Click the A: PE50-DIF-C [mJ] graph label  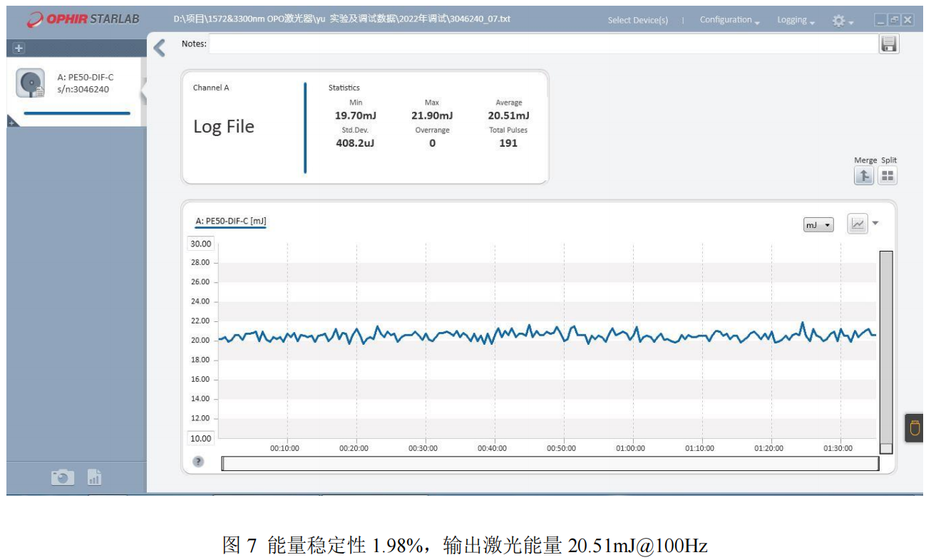[x=230, y=221]
